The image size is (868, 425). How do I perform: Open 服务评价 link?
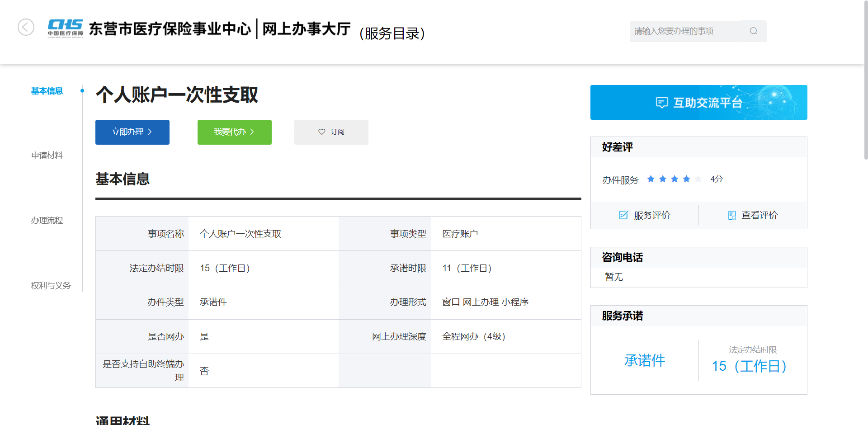[x=652, y=215]
